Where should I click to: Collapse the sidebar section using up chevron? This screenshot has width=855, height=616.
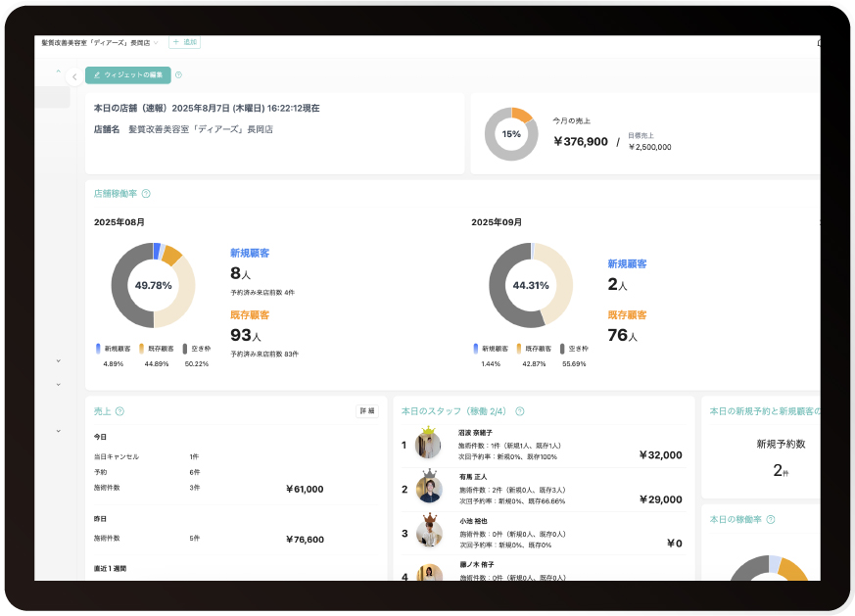coord(58,71)
